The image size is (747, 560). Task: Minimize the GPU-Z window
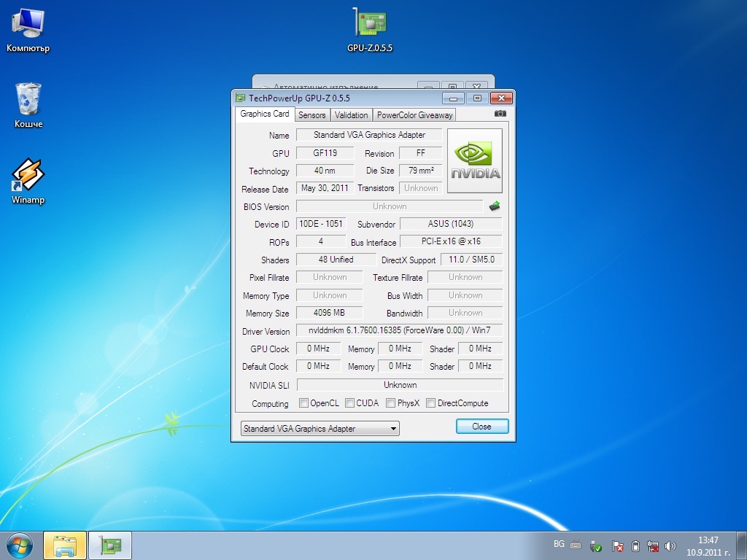[453, 98]
